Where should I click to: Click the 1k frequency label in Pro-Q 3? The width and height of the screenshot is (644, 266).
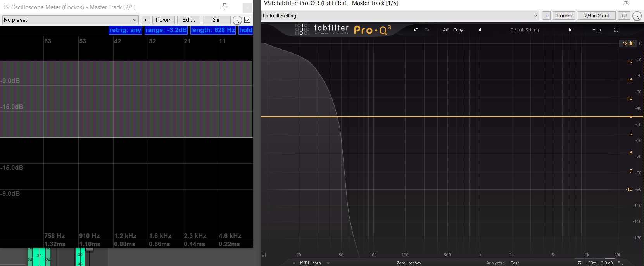(479, 255)
